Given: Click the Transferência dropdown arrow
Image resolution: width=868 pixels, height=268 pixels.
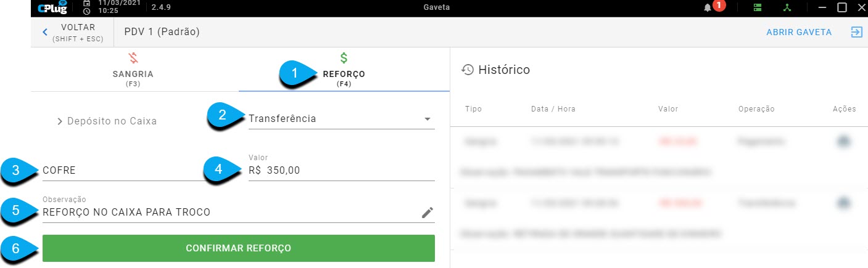Looking at the screenshot, I should coord(428,120).
